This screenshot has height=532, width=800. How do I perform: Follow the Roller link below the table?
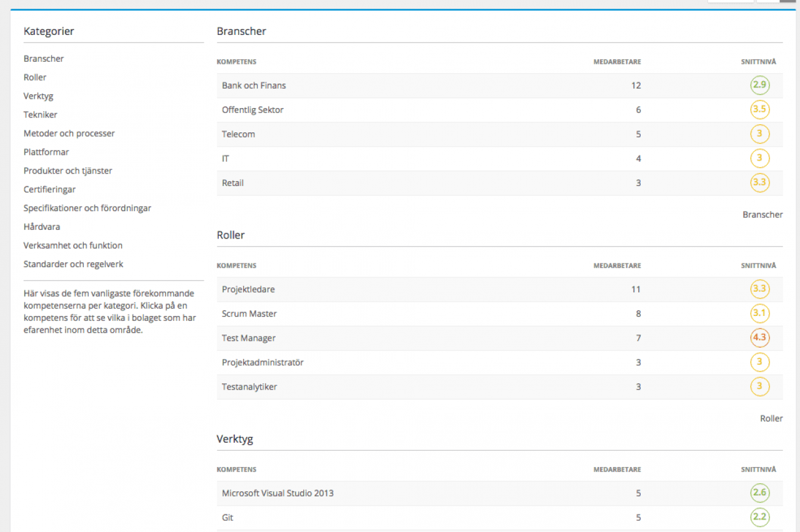(771, 419)
